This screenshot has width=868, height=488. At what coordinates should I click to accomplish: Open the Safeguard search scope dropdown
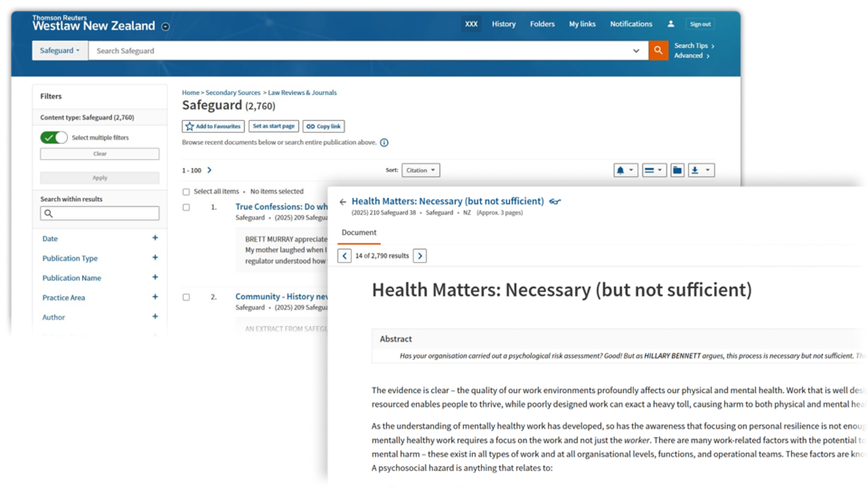coord(60,51)
